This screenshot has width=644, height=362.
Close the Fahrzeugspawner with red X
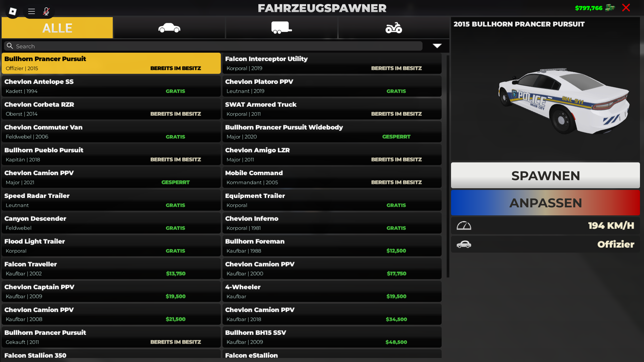(x=626, y=8)
